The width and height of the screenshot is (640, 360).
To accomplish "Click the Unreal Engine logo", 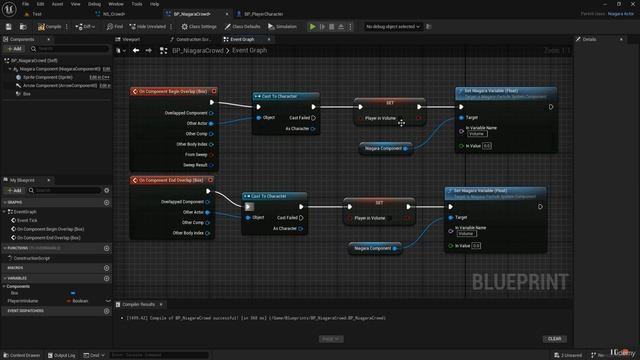I will click(x=9, y=9).
